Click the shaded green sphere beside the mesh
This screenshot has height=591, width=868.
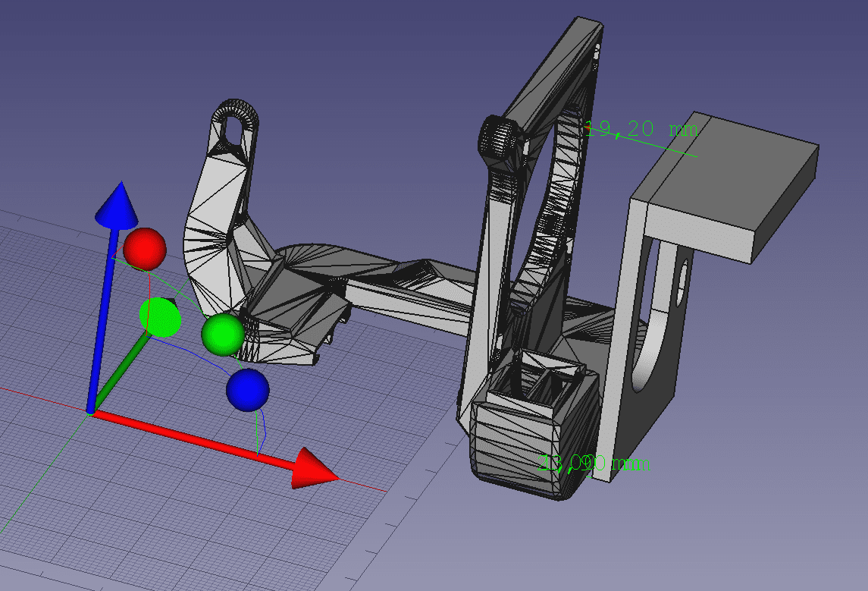point(223,335)
